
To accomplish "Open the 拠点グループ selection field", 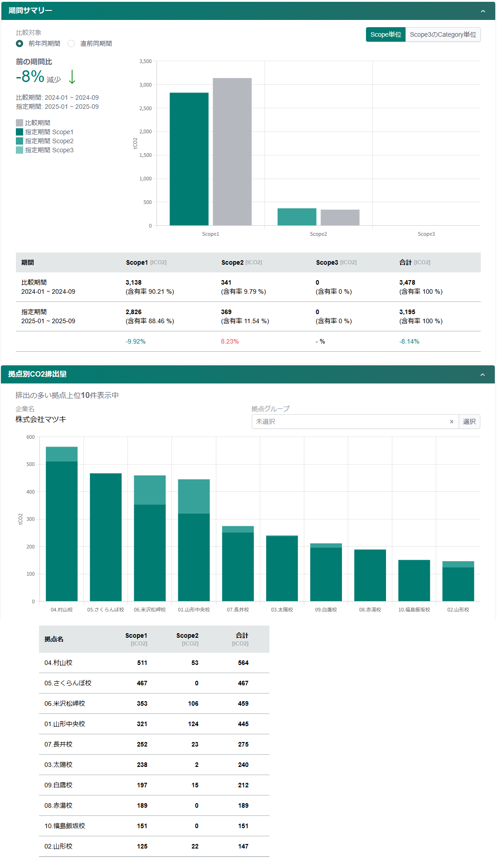I will [x=349, y=422].
